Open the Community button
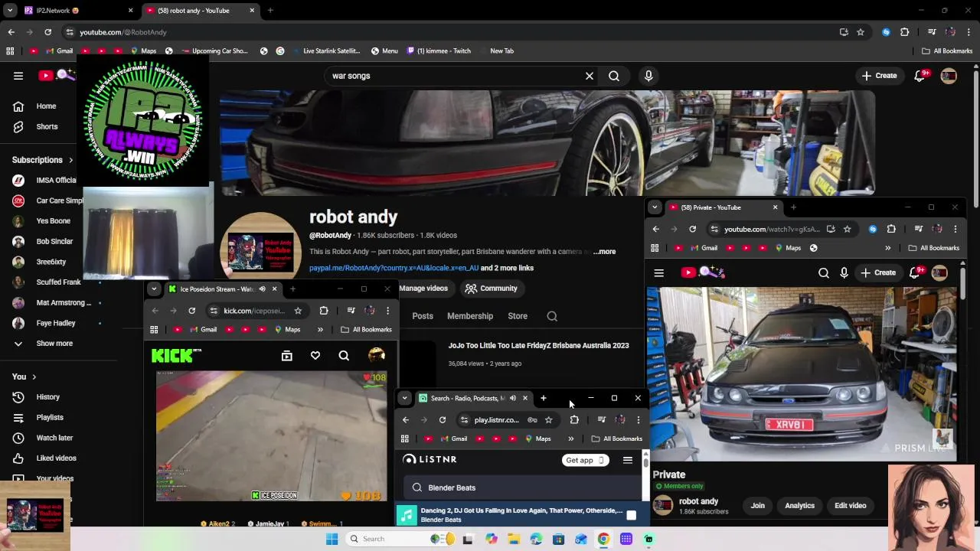Screen dimensions: 980x551 491,289
